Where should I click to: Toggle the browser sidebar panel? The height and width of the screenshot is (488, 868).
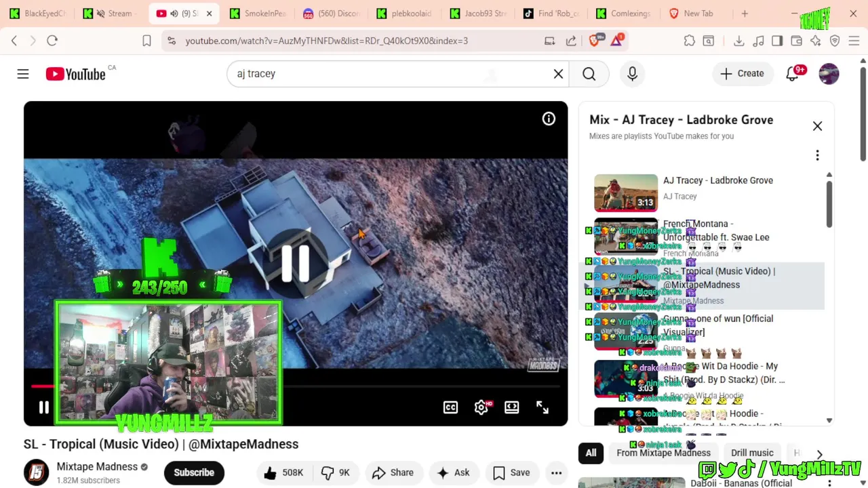click(777, 41)
